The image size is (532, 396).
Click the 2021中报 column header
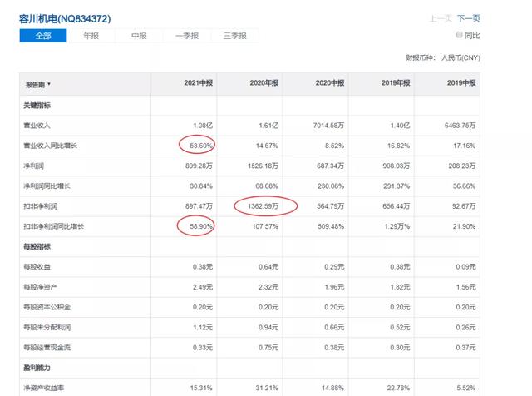(199, 83)
